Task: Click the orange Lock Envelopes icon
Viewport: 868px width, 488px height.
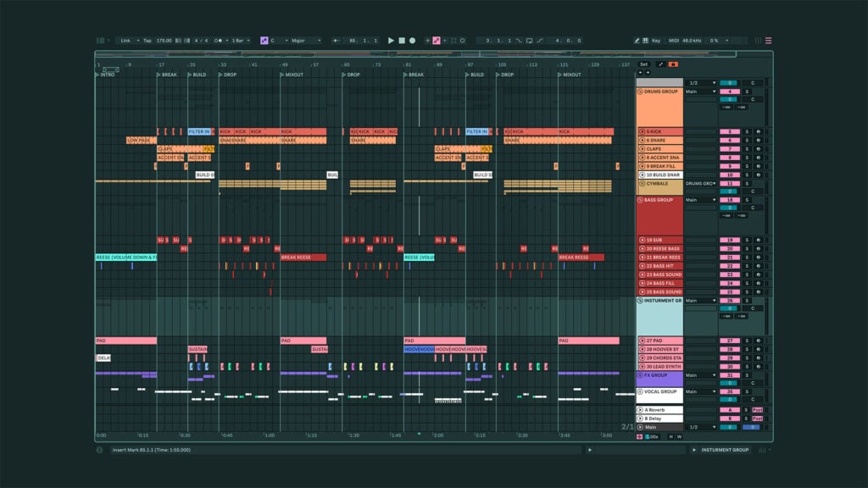Action: 672,64
